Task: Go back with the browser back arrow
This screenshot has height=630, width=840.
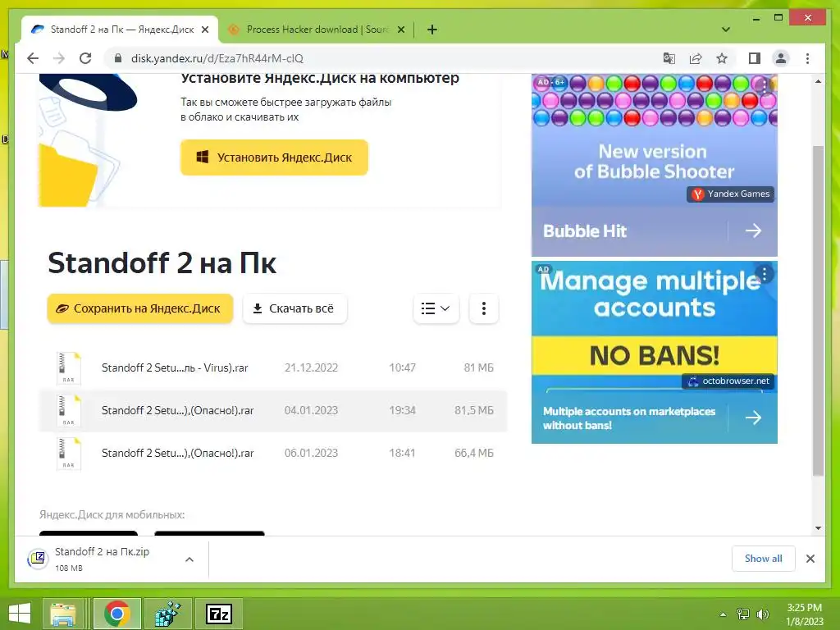Action: tap(33, 58)
